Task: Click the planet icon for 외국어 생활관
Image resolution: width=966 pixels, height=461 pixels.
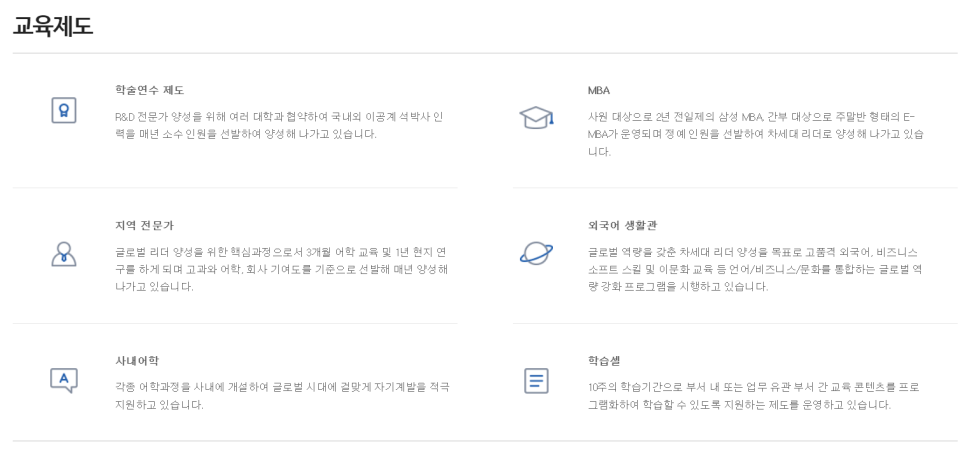Action: (536, 253)
